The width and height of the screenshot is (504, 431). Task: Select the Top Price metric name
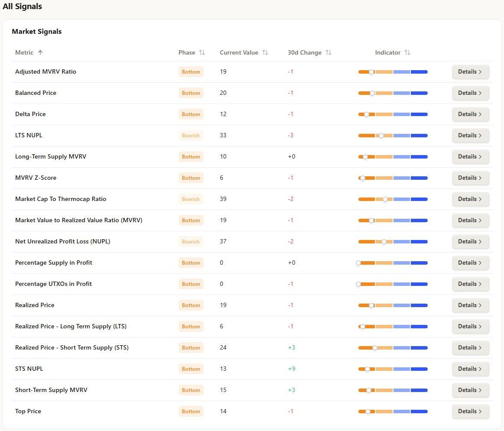(28, 411)
